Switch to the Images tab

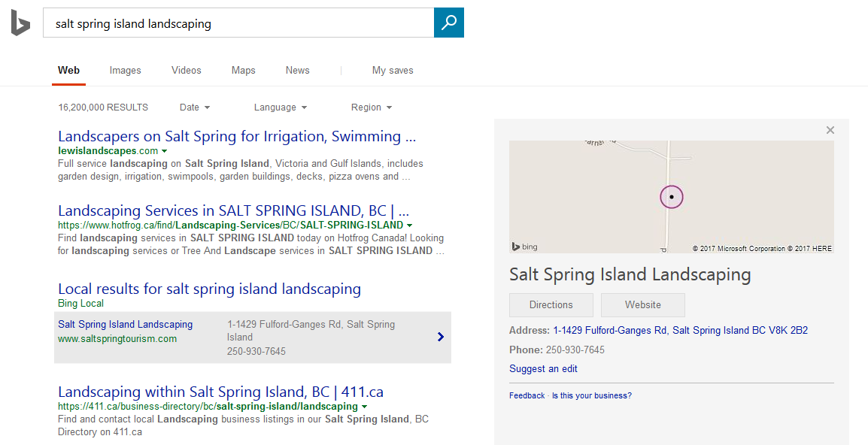pos(126,70)
